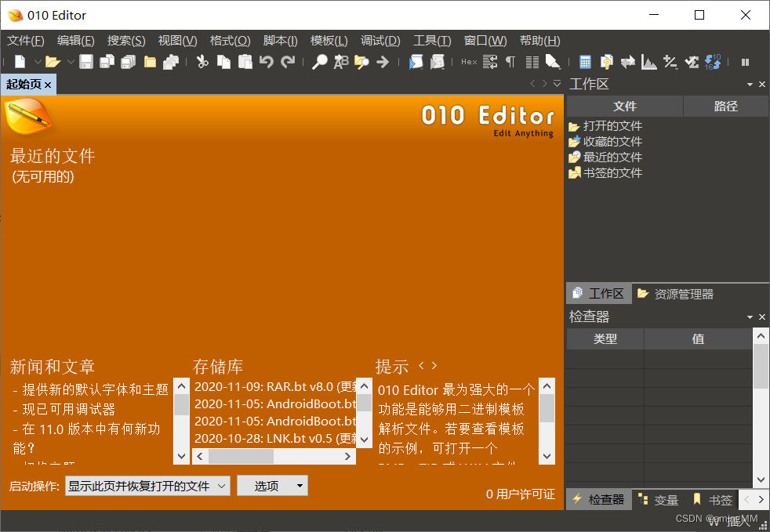Open the Compare Files icon
The width and height of the screenshot is (770, 532).
[x=606, y=62]
